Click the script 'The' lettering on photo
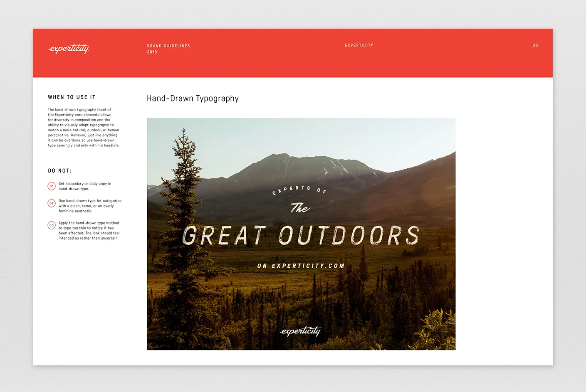The height and width of the screenshot is (392, 586). 300,207
